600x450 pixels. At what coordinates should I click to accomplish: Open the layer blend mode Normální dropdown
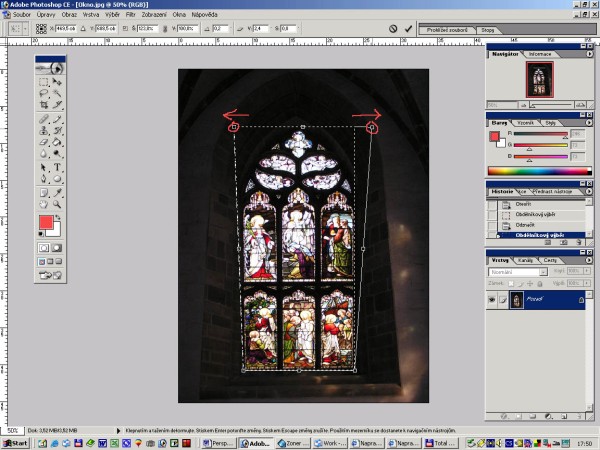coord(516,271)
